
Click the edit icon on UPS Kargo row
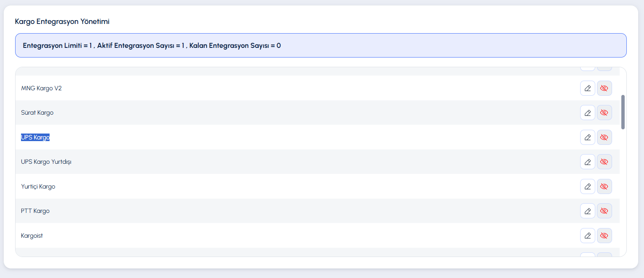(588, 137)
